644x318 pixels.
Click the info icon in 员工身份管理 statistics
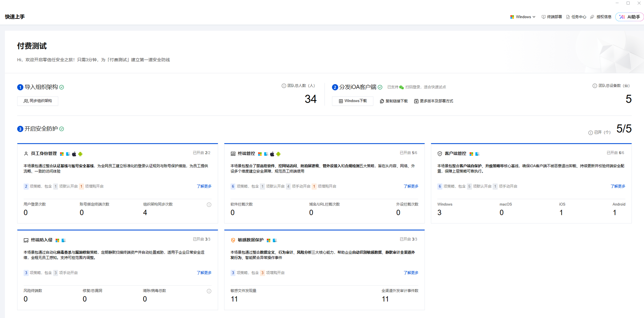click(209, 205)
